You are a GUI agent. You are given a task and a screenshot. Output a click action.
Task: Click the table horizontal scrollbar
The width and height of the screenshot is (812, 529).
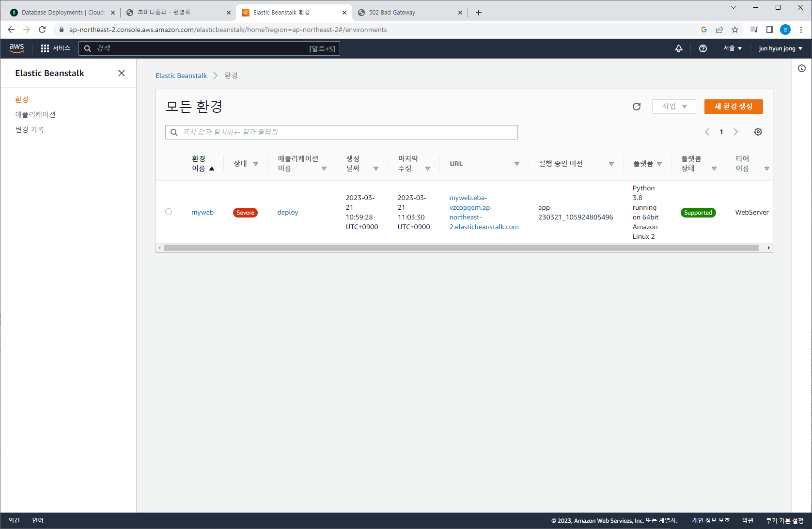[x=461, y=248]
